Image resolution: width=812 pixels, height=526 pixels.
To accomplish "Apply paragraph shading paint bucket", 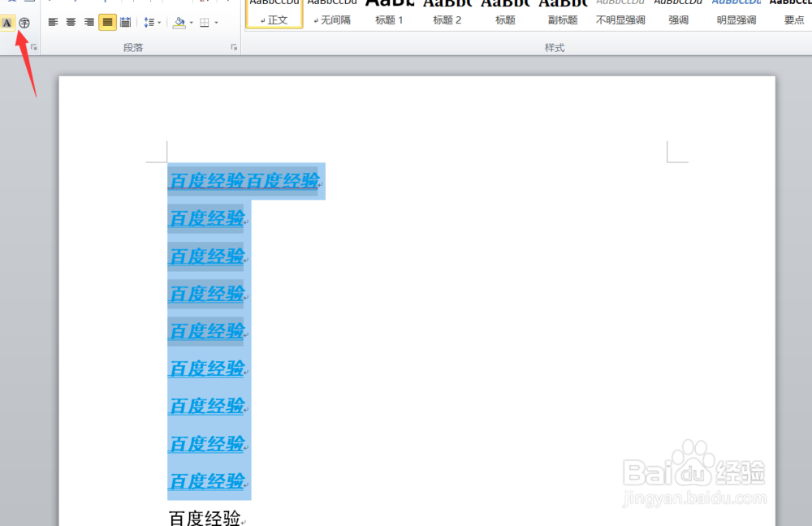I will [179, 22].
